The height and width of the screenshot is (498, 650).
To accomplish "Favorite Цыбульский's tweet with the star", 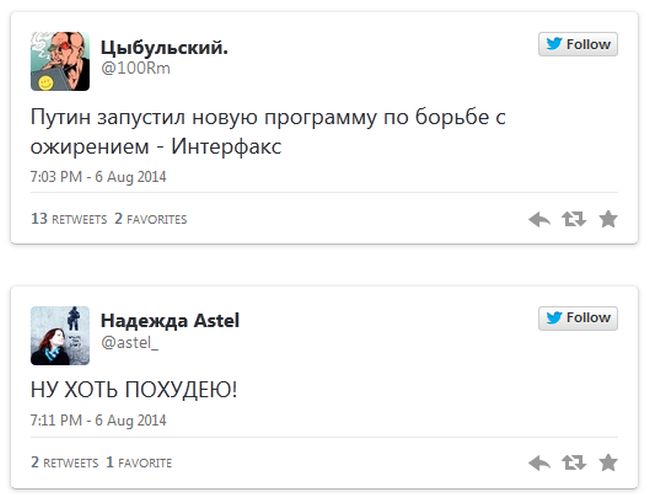I will pos(608,219).
